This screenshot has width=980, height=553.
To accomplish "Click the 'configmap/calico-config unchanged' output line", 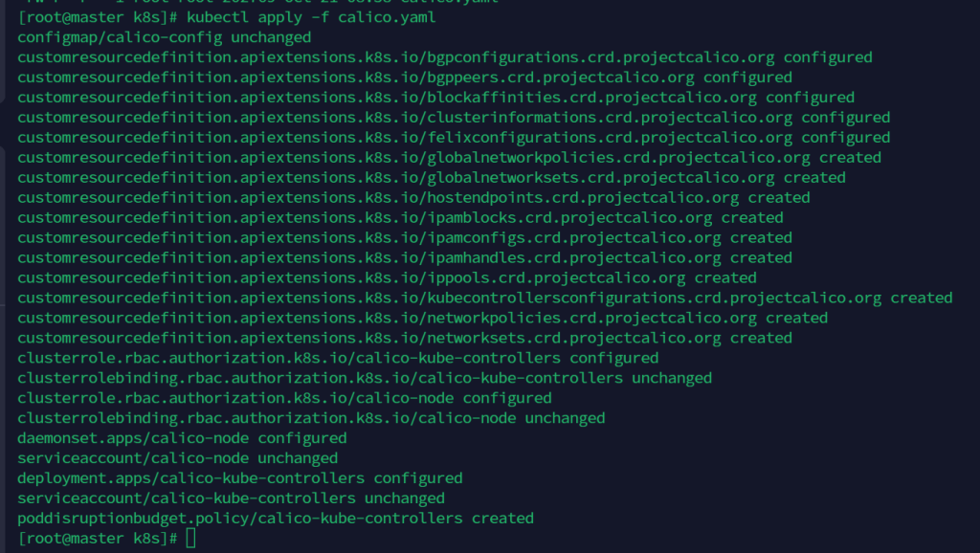I will 165,37.
